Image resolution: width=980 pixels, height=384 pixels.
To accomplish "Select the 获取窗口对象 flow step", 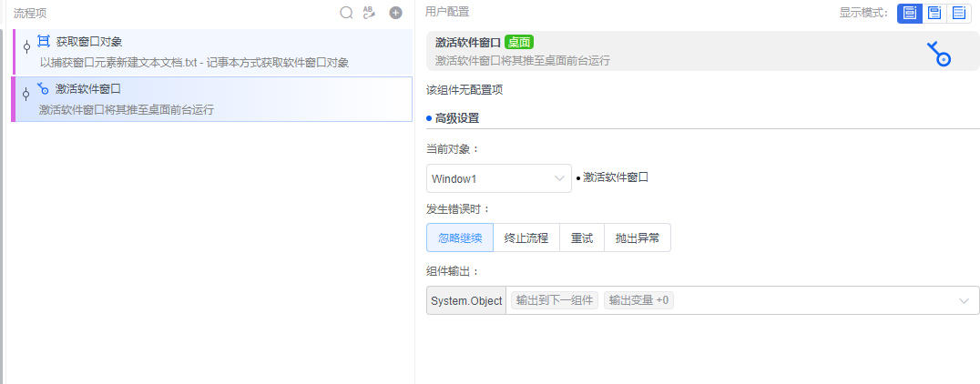I will 212,52.
